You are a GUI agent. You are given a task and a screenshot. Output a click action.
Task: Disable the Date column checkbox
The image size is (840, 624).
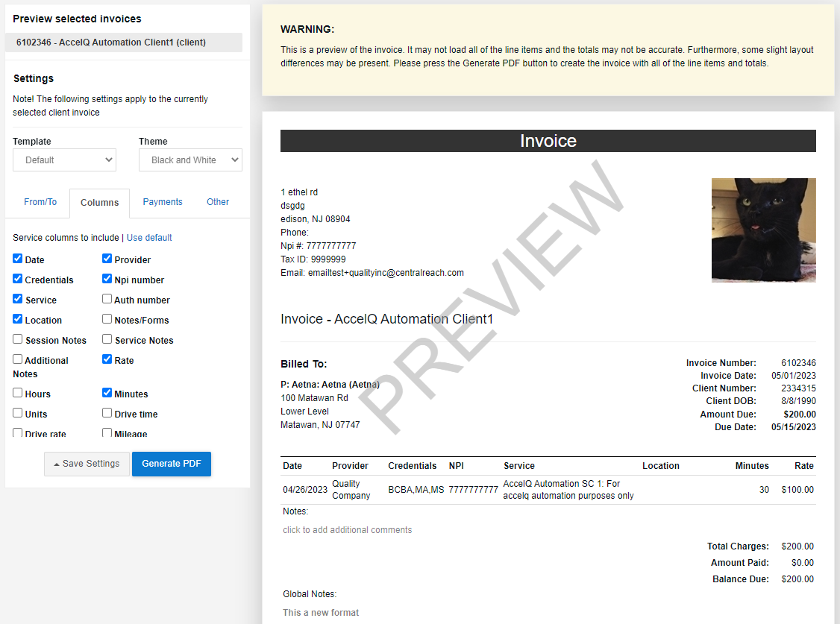click(x=16, y=259)
